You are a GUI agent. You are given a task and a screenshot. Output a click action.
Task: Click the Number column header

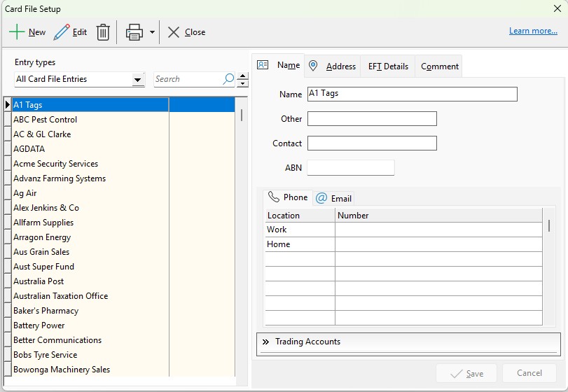(438, 216)
